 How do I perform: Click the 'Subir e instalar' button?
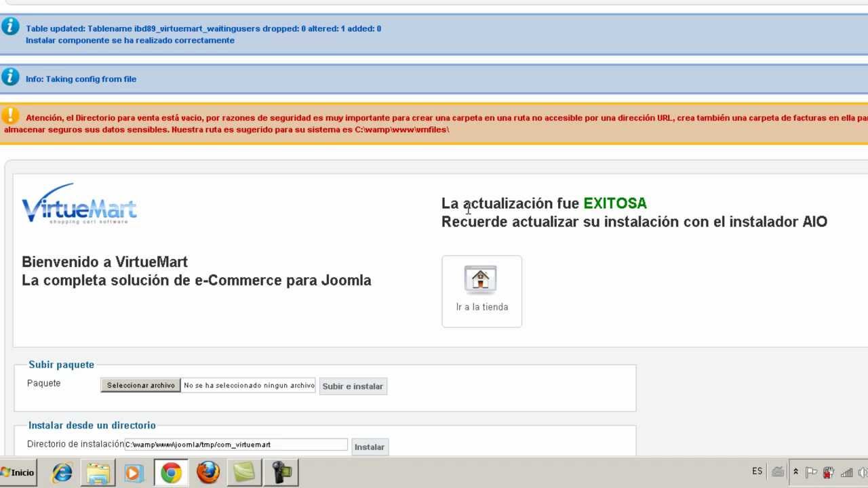353,386
